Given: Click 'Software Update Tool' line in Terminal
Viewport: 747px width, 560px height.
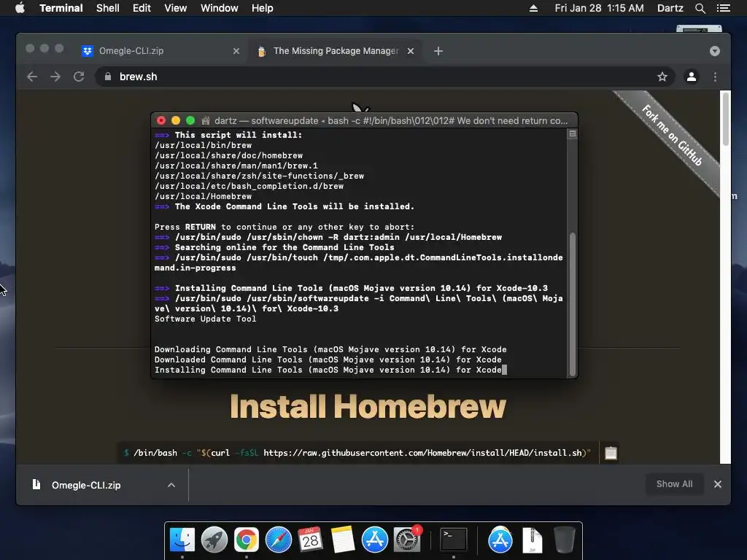Looking at the screenshot, I should [x=205, y=319].
